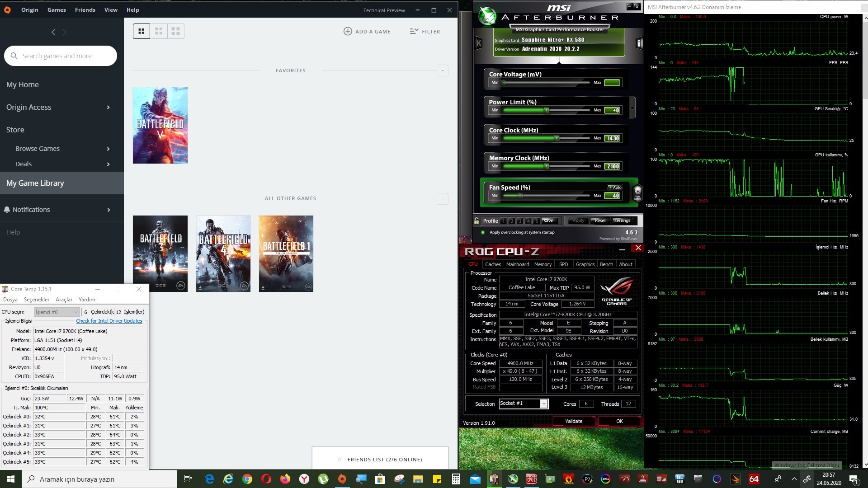Open the Filter option in Origin
The image size is (868, 488).
(x=425, y=31)
